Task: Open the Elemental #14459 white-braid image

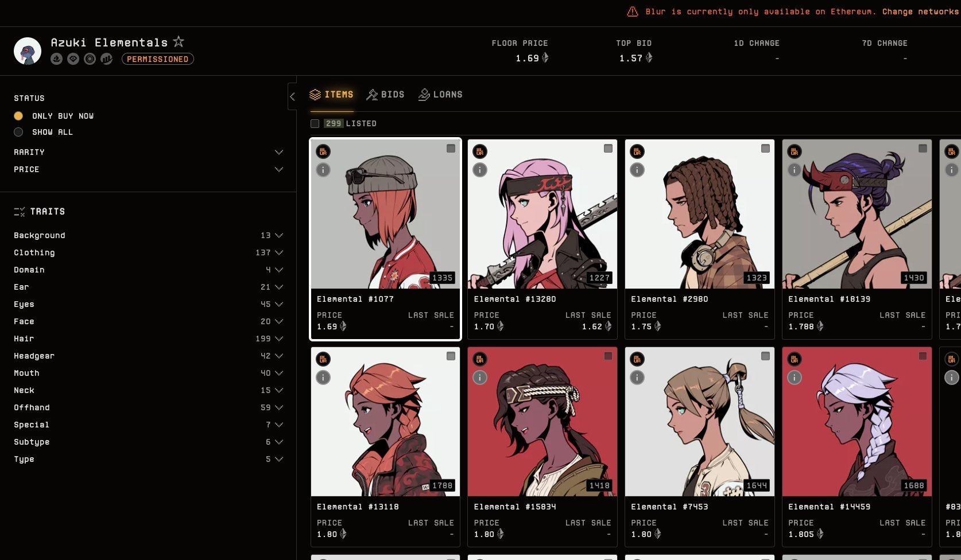Action: coord(857,422)
